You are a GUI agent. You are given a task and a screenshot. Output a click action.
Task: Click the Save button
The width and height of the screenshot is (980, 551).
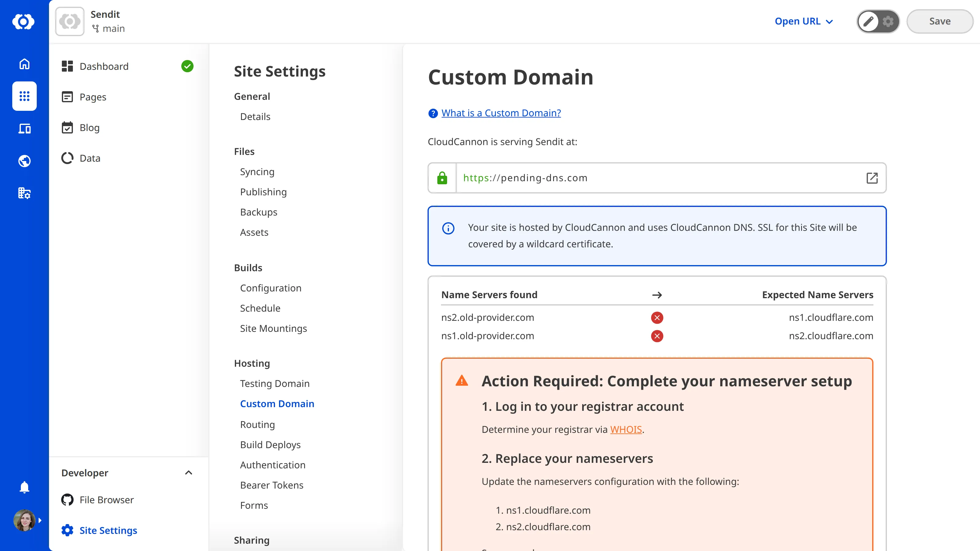point(939,21)
